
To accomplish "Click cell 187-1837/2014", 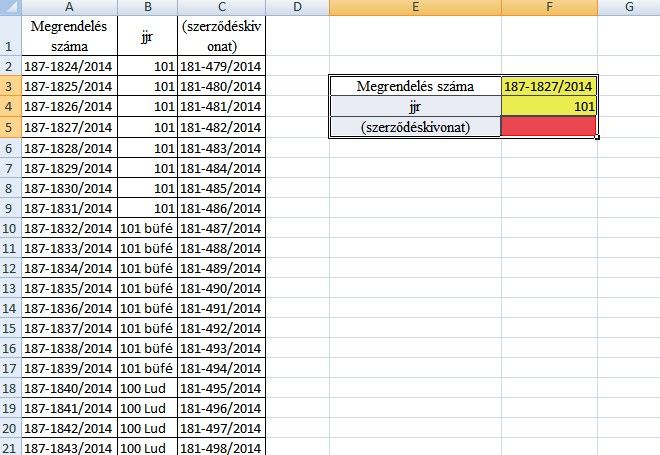I will [69, 328].
